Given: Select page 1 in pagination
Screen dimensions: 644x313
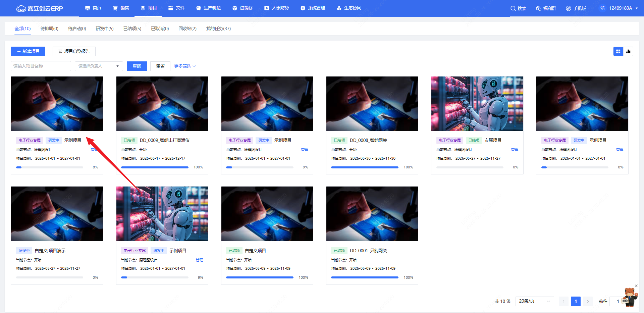Looking at the screenshot, I should [x=576, y=301].
